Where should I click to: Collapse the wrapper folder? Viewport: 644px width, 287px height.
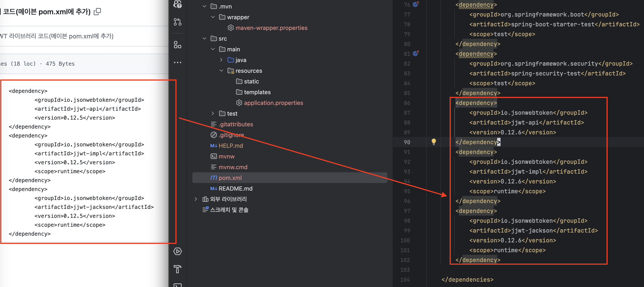click(213, 17)
